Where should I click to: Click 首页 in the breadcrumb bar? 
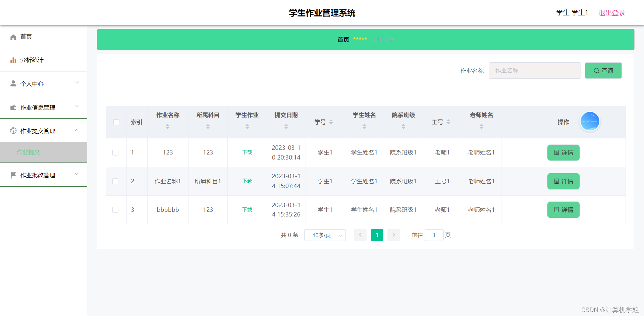click(x=343, y=40)
